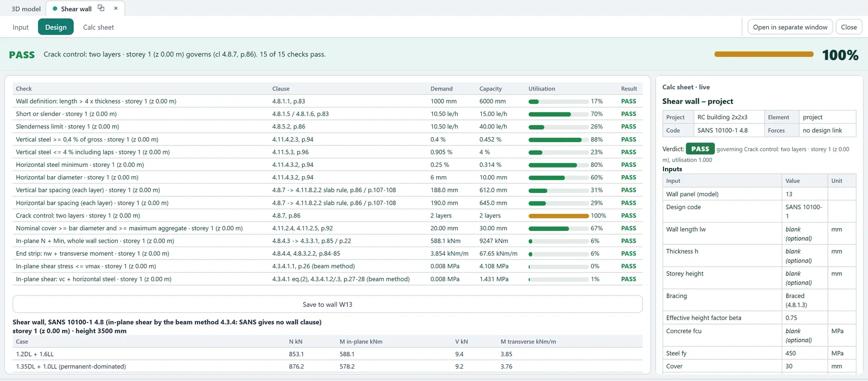Switch to the 3D model tab
The image size is (868, 381).
pyautogui.click(x=26, y=9)
